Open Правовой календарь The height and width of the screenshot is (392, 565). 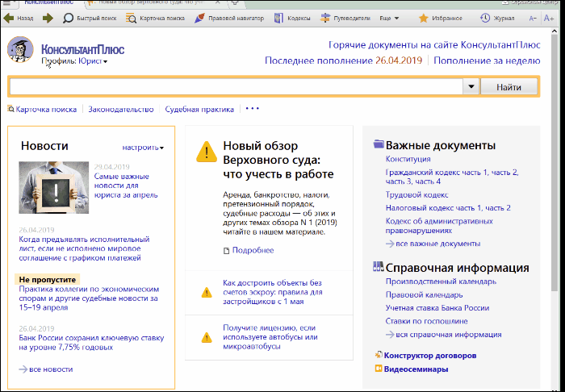(x=424, y=295)
